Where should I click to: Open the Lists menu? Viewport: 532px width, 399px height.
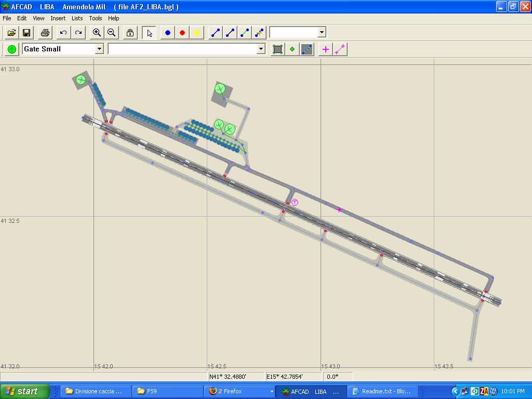[77, 18]
